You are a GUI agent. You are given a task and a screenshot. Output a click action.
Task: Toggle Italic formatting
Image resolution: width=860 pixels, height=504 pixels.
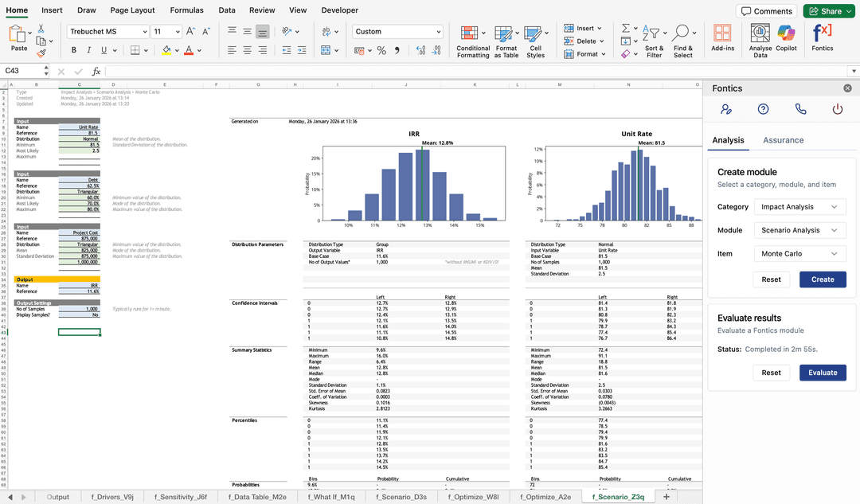coord(89,50)
